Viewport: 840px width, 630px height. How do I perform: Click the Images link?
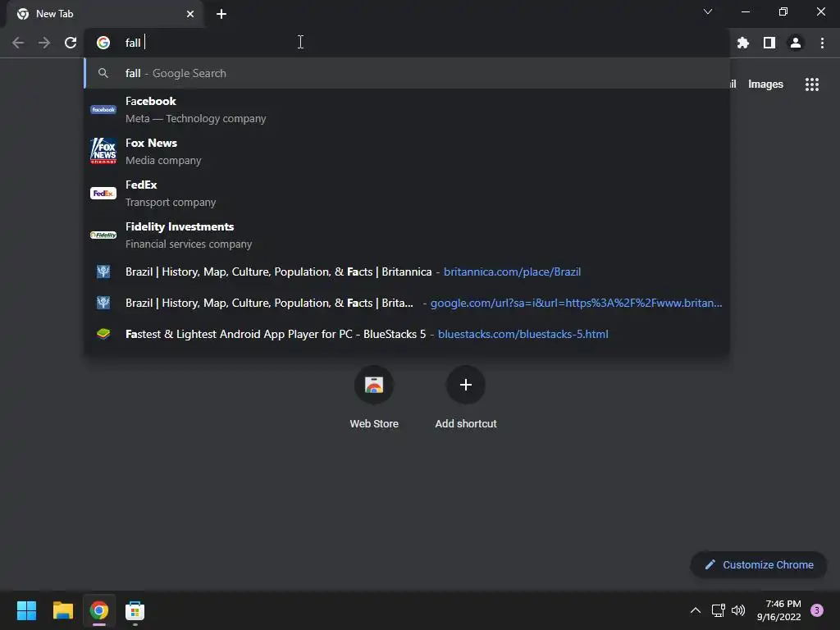765,84
